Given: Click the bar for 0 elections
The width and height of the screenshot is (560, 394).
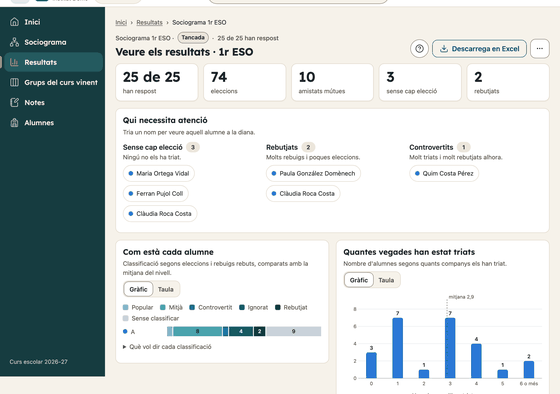Looking at the screenshot, I should click(371, 365).
